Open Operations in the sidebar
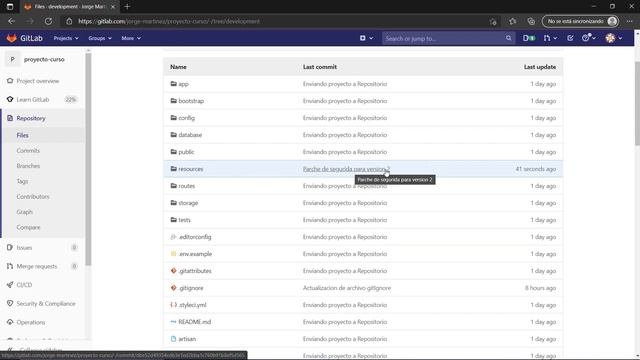Viewport: 640px width, 360px height. click(31, 322)
